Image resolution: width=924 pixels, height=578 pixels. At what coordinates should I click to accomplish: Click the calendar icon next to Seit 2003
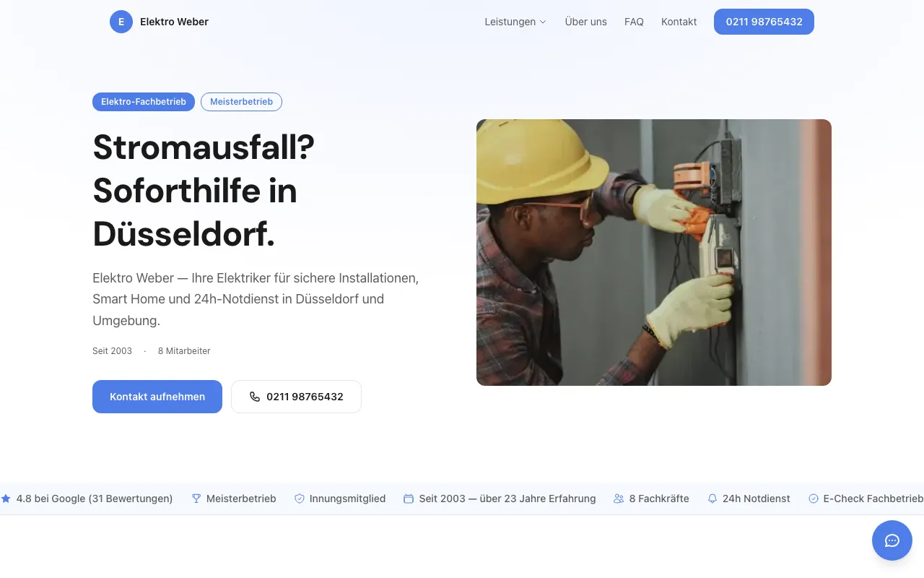click(409, 499)
